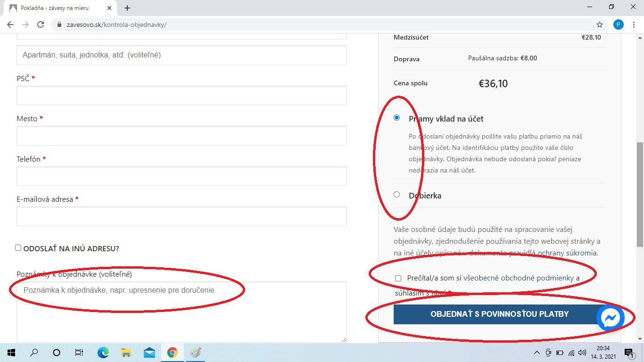Focus the Apartmán, suita, jednotka field
644x362 pixels.
pyautogui.click(x=182, y=55)
